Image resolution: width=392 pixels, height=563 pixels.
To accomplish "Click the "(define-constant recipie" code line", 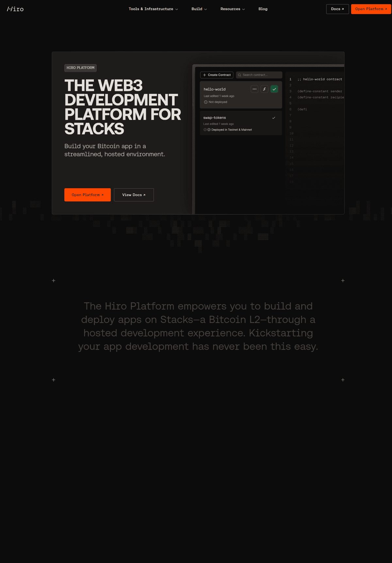I will point(321,97).
